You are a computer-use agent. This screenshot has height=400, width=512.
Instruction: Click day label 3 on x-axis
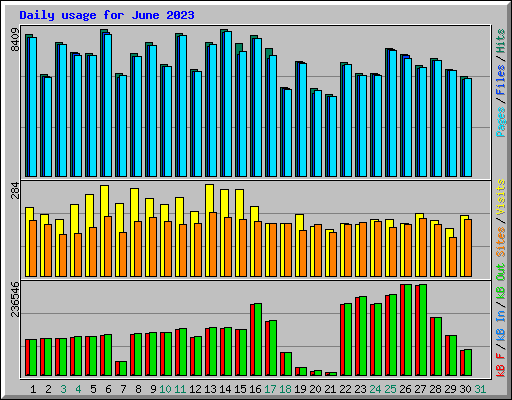[x=63, y=389]
